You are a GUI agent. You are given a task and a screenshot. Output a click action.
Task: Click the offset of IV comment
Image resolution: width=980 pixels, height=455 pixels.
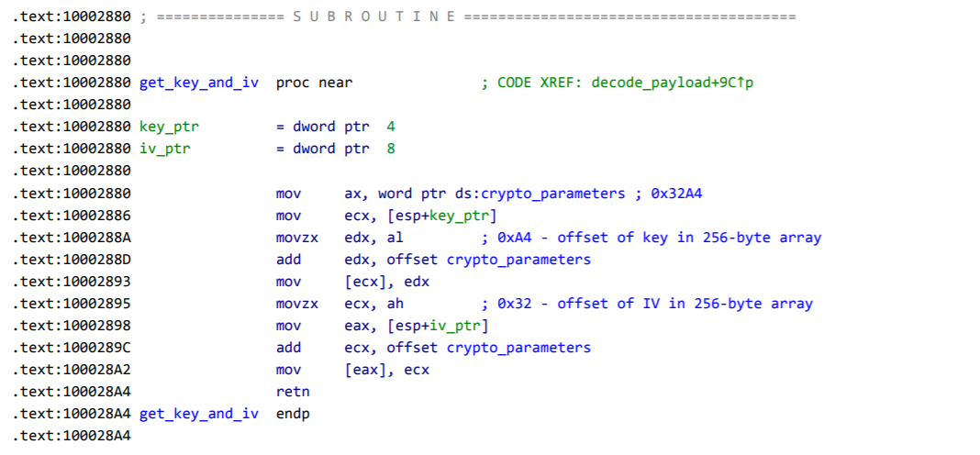pos(647,304)
